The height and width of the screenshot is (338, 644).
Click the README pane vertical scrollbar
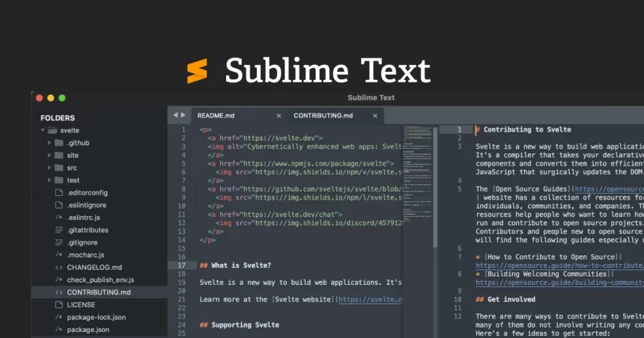(435, 187)
